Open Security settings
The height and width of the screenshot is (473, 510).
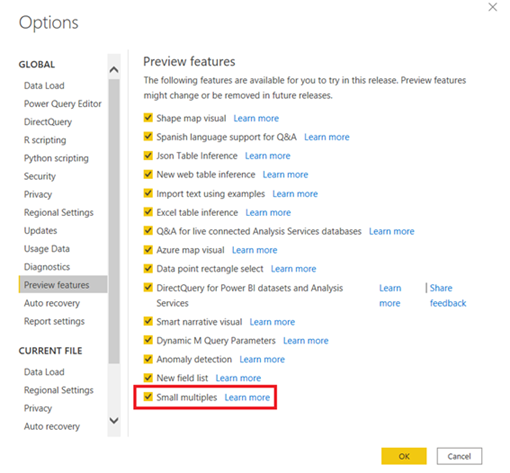(40, 176)
